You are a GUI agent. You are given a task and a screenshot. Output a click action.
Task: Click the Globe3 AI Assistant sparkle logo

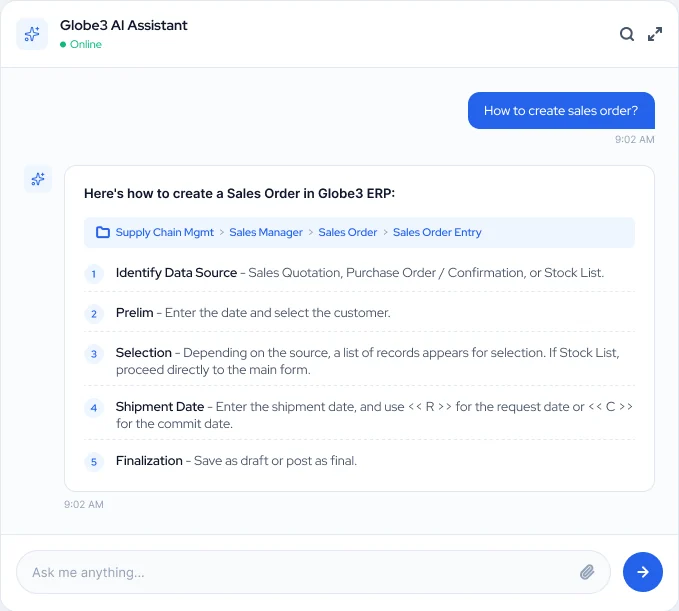[32, 34]
